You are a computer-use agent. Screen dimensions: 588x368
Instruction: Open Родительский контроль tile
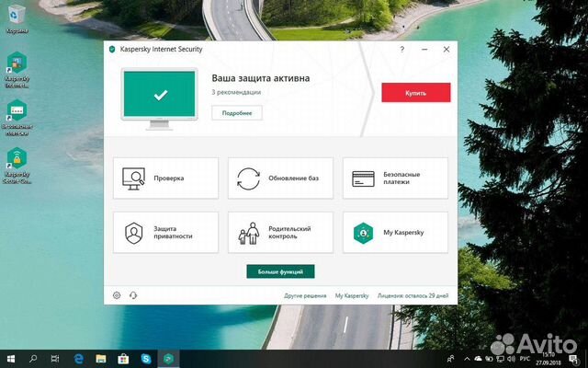pos(280,233)
